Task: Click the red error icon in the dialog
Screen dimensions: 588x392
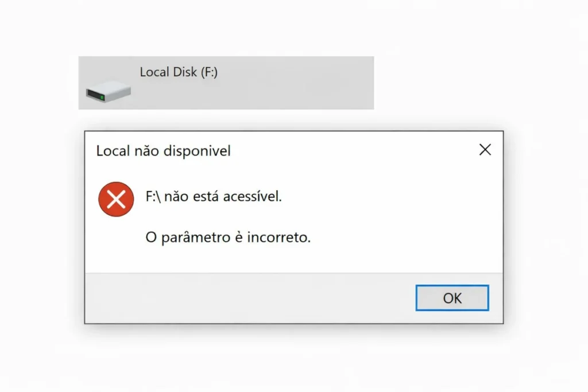Action: point(116,199)
